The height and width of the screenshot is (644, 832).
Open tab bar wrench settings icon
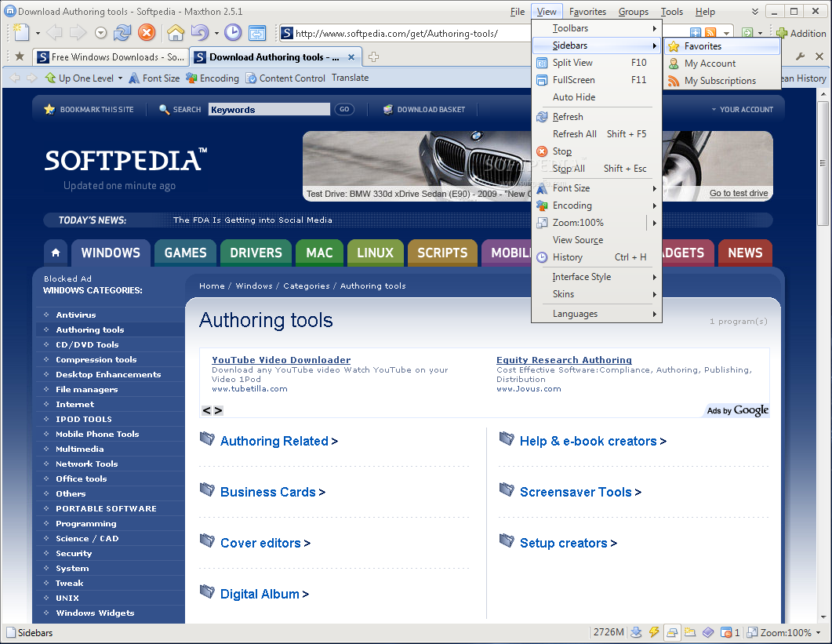(x=800, y=56)
